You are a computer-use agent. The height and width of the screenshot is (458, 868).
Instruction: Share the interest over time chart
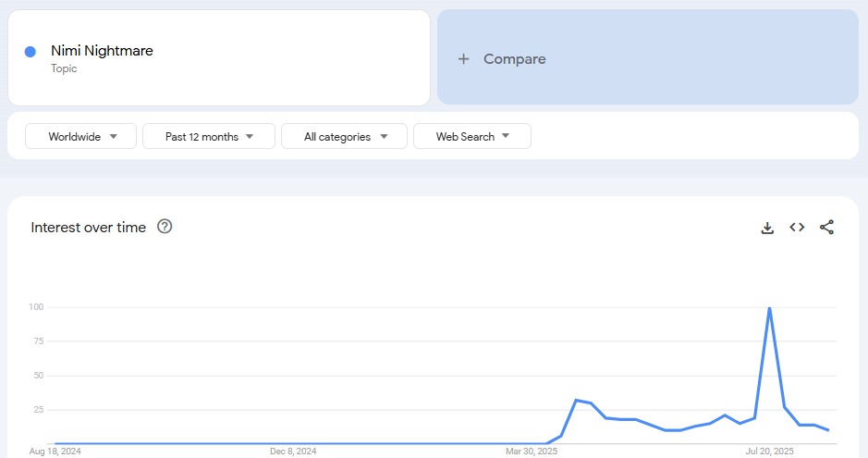tap(826, 228)
